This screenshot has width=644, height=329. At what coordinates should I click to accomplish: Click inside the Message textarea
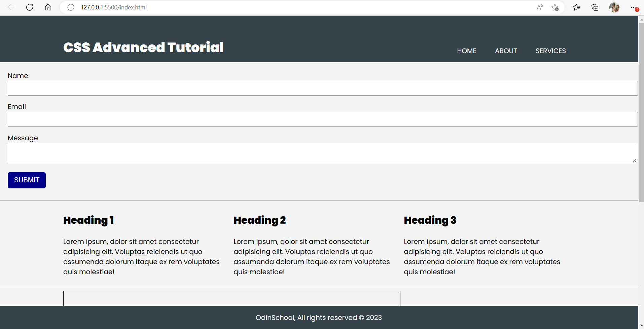(322, 153)
